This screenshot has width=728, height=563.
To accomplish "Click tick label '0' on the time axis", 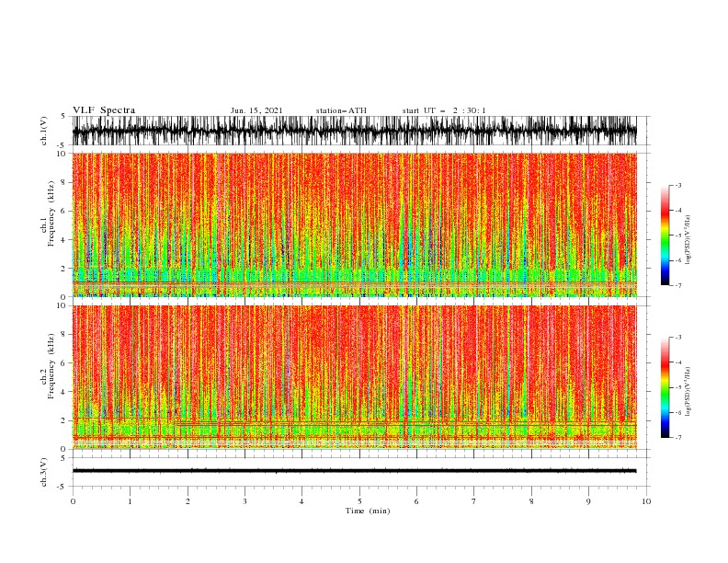I will tap(73, 501).
